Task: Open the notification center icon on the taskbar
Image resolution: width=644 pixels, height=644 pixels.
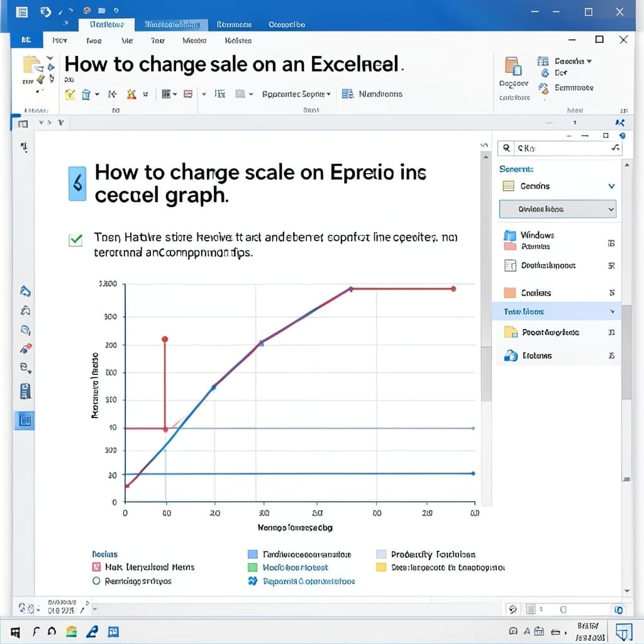Action: tap(624, 632)
